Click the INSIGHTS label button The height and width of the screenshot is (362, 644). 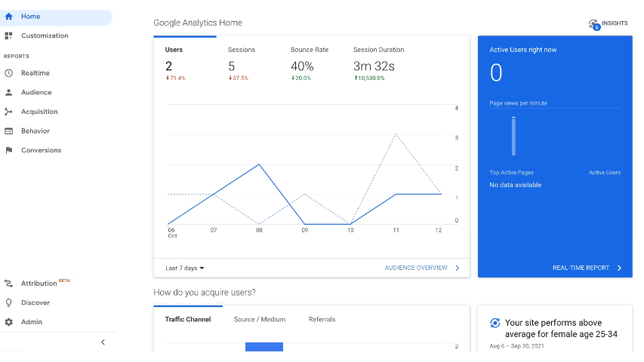(x=615, y=23)
